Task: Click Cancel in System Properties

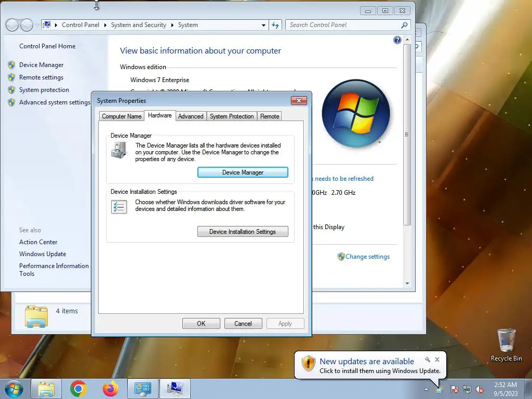Action: click(x=243, y=324)
